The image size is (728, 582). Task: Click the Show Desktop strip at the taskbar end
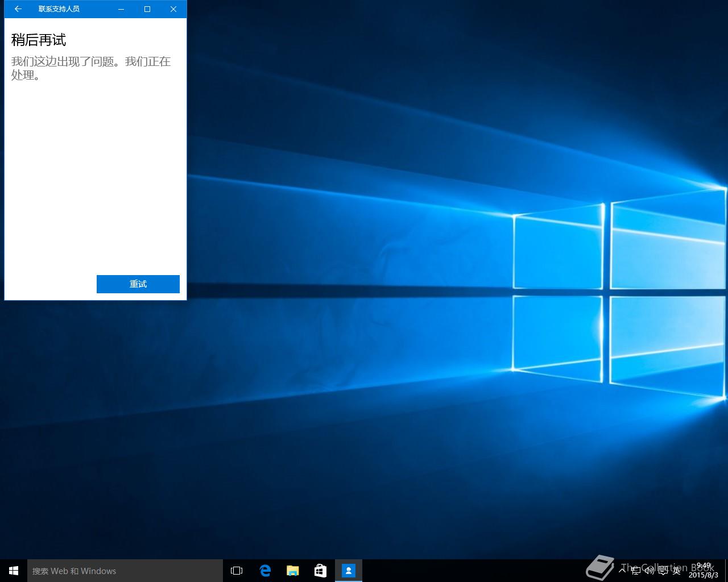(x=726, y=571)
